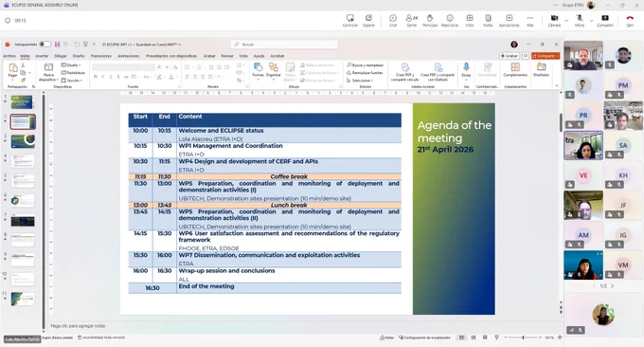Open the Notas meeting notes
This screenshot has height=347, width=644.
[488, 20]
